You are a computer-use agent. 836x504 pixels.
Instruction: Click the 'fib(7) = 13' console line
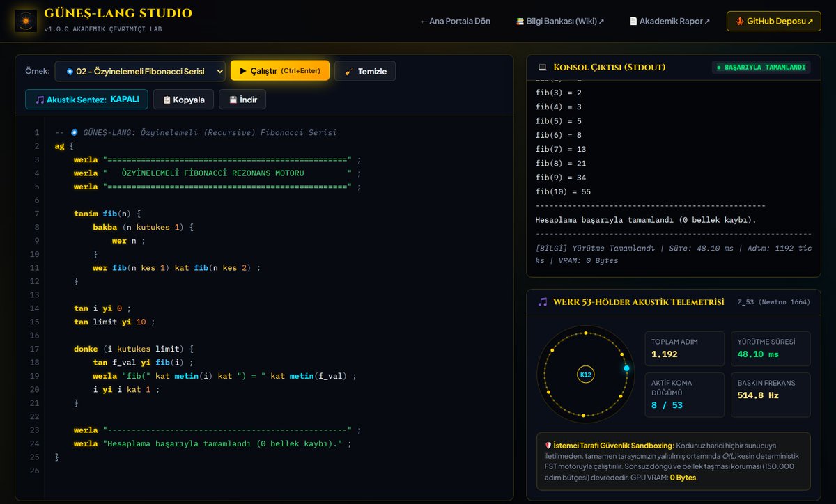point(561,149)
